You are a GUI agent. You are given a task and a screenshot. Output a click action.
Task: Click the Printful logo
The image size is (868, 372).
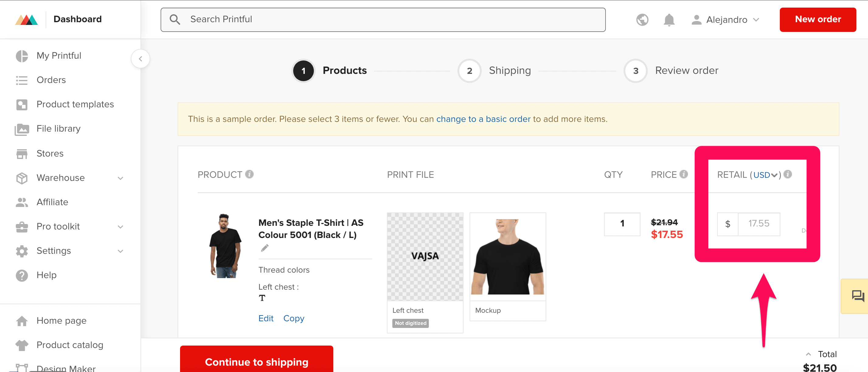[x=27, y=19]
